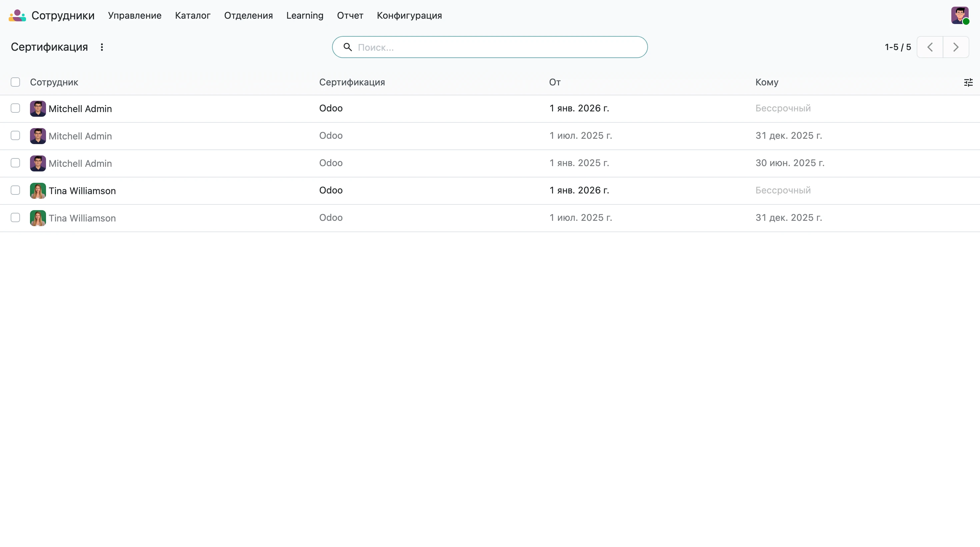
Task: Open the Отчет dropdown menu
Action: (350, 16)
